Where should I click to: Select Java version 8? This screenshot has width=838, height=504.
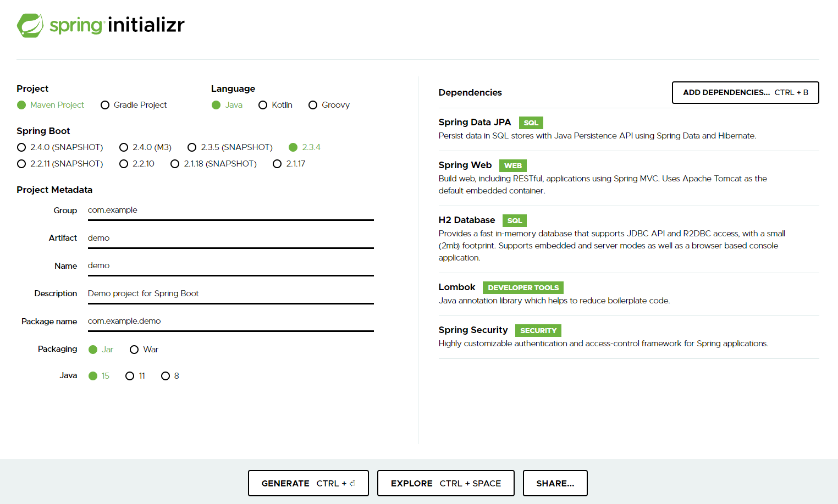point(170,376)
